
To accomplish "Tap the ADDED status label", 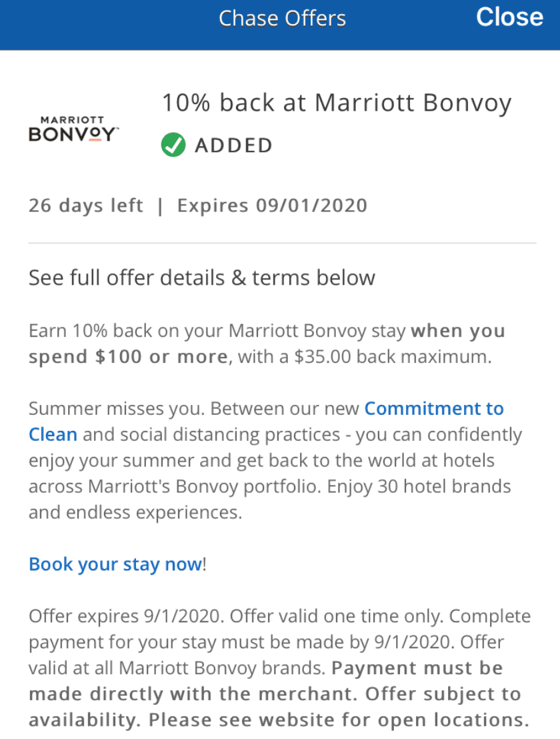I will click(x=233, y=145).
